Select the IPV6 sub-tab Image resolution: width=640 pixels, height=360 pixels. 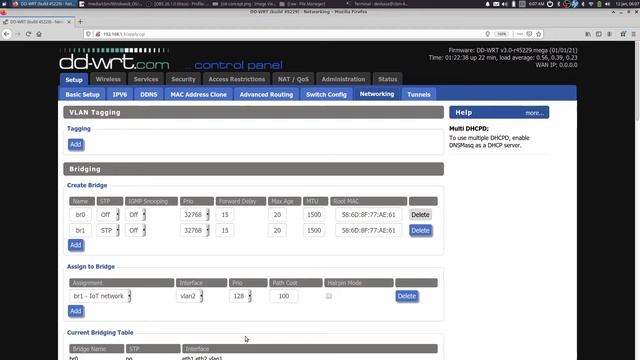point(120,94)
